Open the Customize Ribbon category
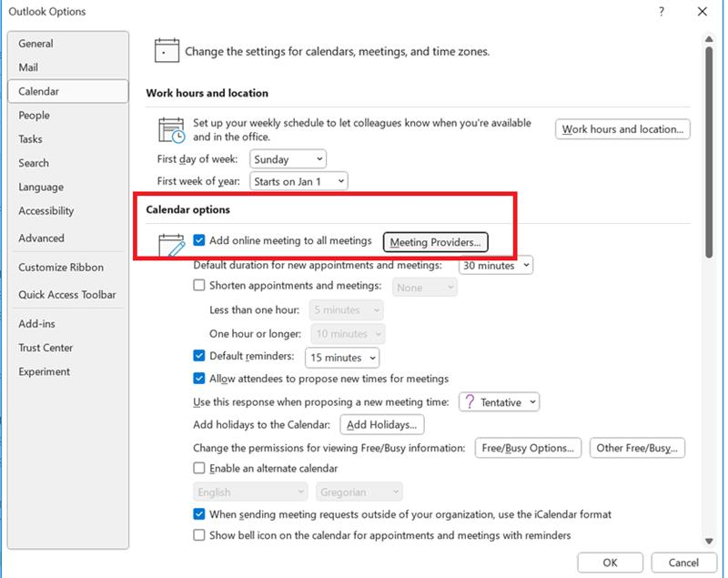Viewport: 728px width, 578px height. 67,268
